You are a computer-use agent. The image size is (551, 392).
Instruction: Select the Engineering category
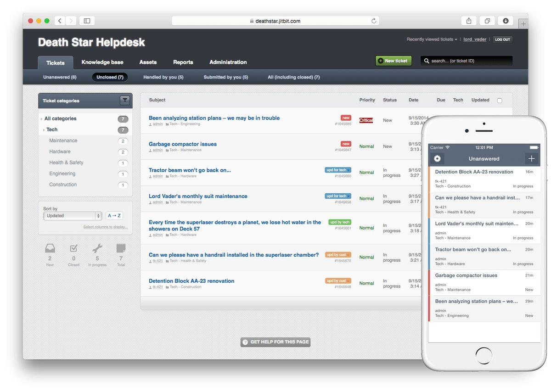click(x=62, y=174)
